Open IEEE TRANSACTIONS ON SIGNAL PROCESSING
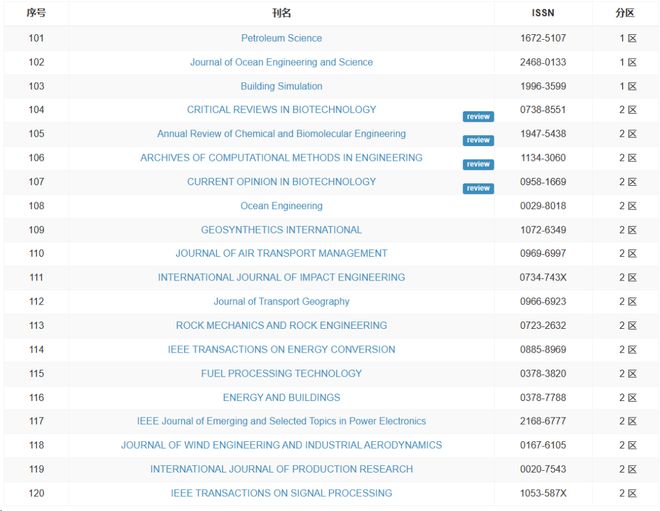Viewport: 660px width, 511px height. coord(281,493)
